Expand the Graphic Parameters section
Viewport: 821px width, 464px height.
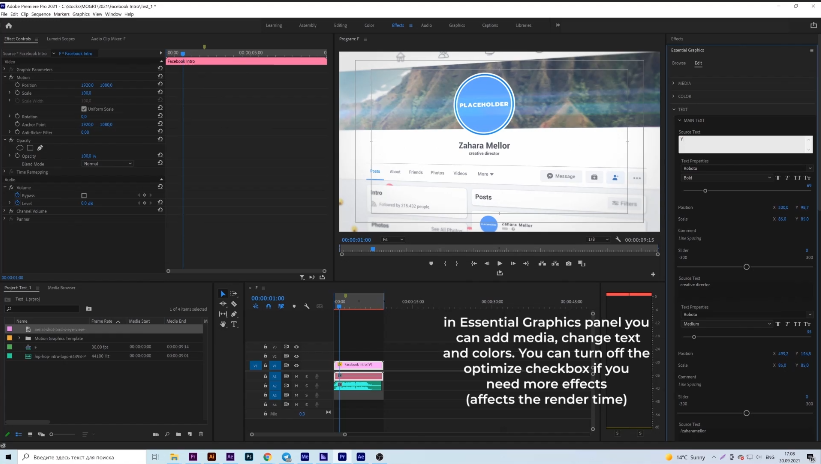(5, 69)
